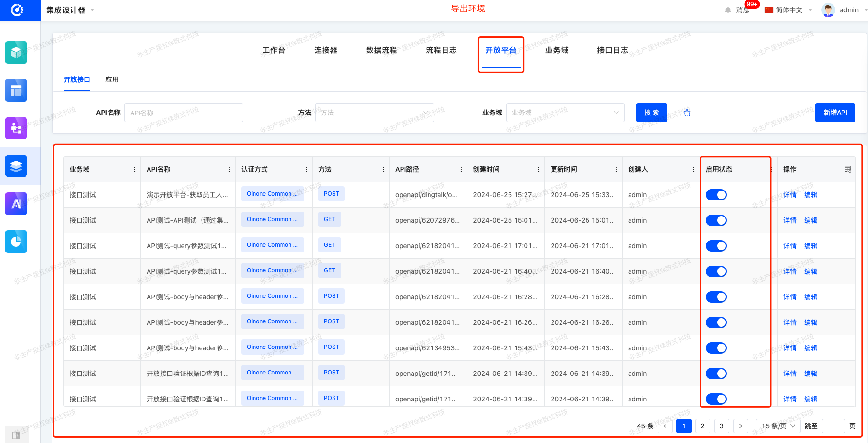The image size is (868, 443).
Task: Click Oinone Common tag in first row
Action: (272, 194)
